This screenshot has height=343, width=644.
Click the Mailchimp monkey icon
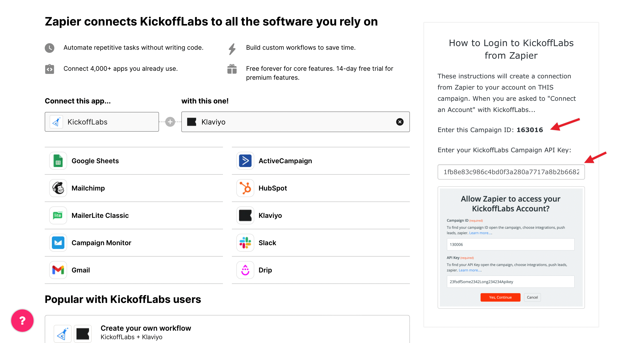(58, 188)
